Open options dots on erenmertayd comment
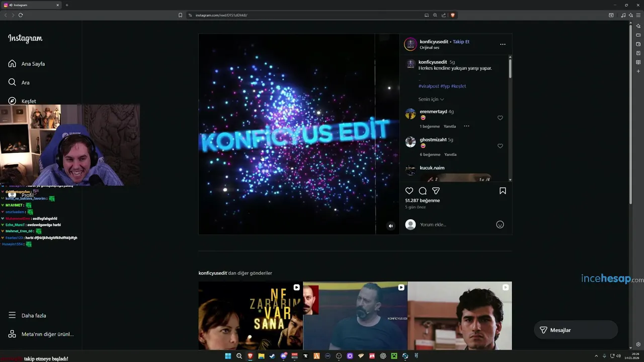The image size is (644, 362). 466,126
